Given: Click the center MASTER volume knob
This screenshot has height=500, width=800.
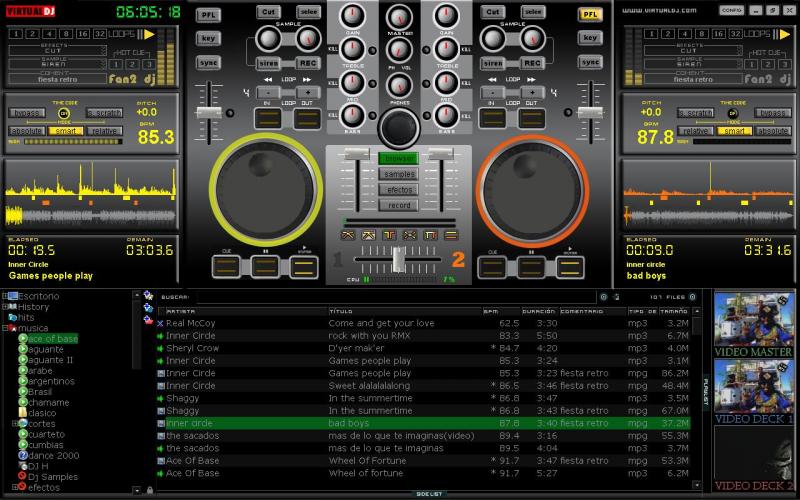Looking at the screenshot, I should (399, 18).
